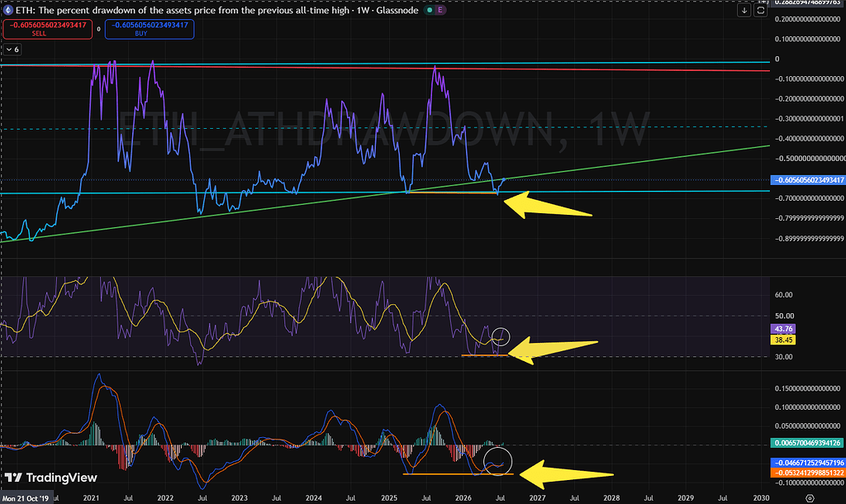Open chart settings via the bottom-right gear icon
846x504 pixels.
tap(810, 498)
